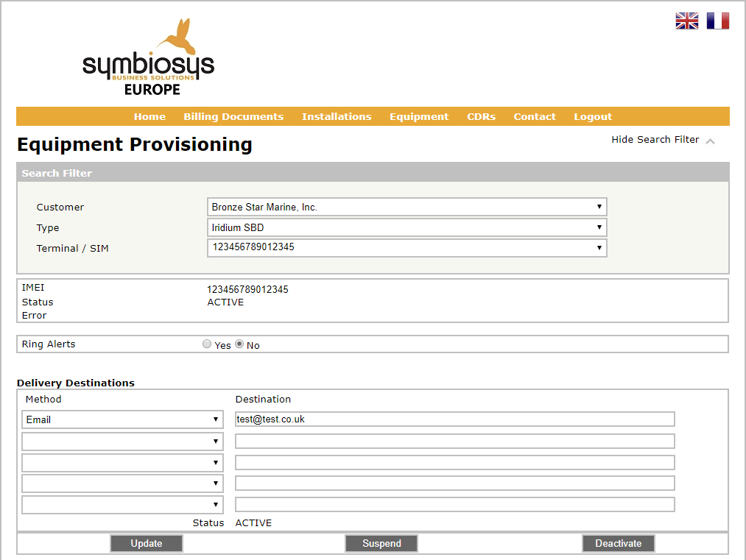Open the second delivery method dropdown

coord(122,442)
